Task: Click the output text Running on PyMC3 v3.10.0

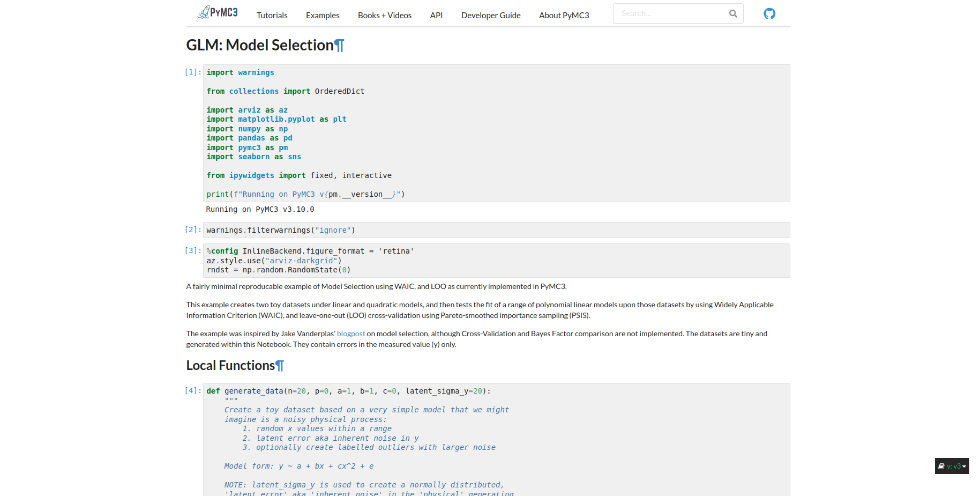Action: 260,209
